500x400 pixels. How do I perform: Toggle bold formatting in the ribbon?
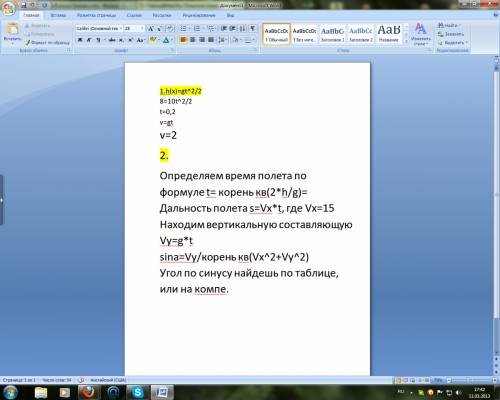pos(80,40)
